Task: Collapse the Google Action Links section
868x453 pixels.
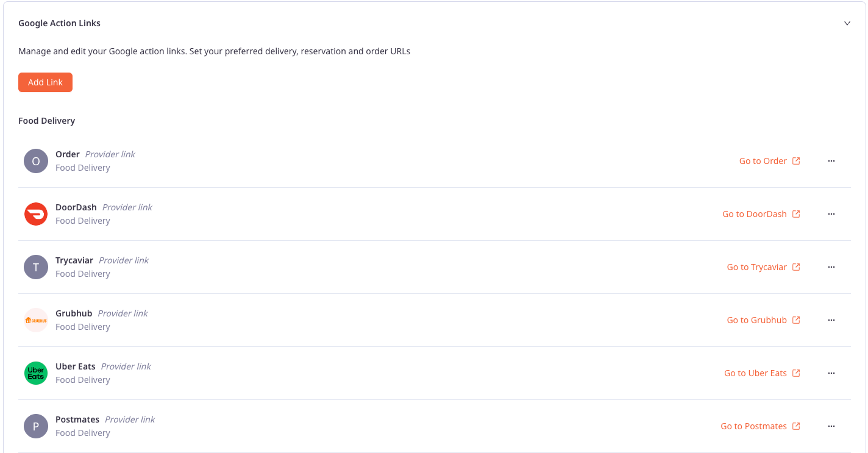Action: click(x=847, y=23)
